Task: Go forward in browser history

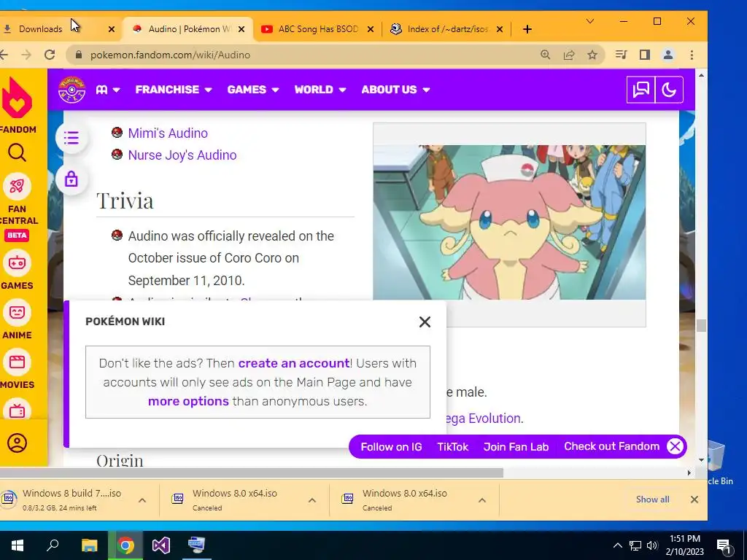Action: (x=26, y=55)
